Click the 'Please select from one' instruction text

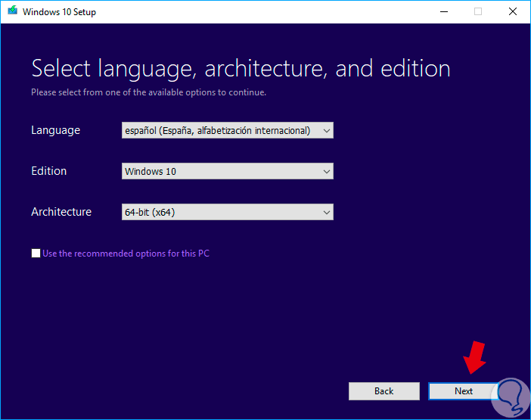click(x=149, y=92)
